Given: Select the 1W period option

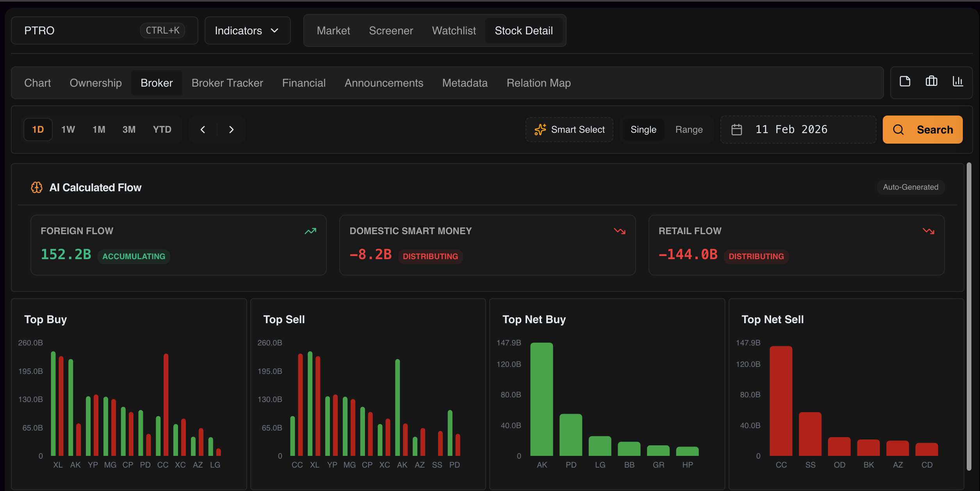Looking at the screenshot, I should (68, 130).
